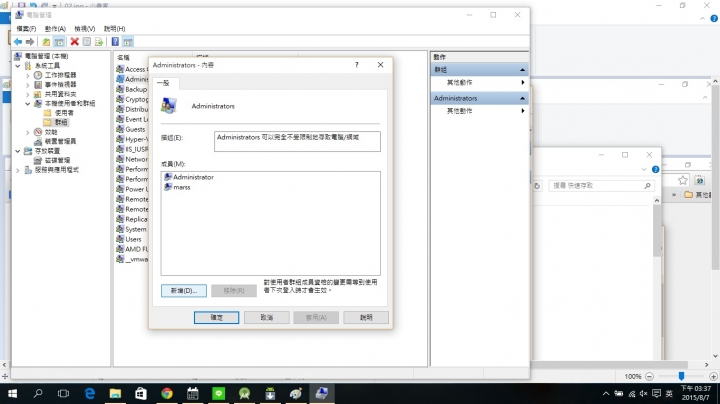Select the Users group in list
This screenshot has height=404, width=720.
[129, 239]
